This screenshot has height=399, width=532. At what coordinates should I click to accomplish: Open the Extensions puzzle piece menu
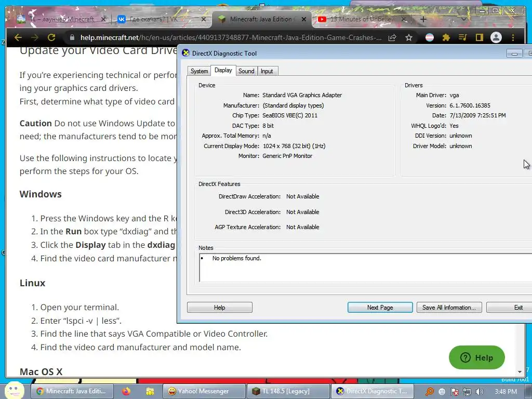446,37
